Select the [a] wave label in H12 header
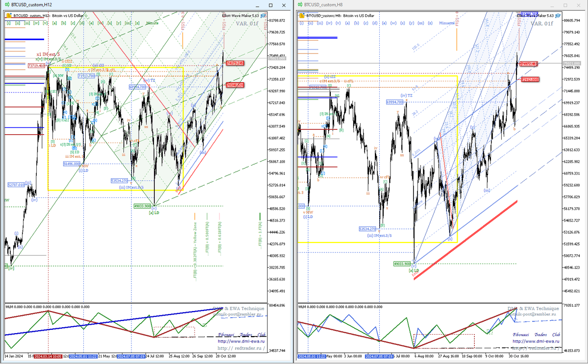The height and width of the screenshot is (364, 588). point(55,23)
